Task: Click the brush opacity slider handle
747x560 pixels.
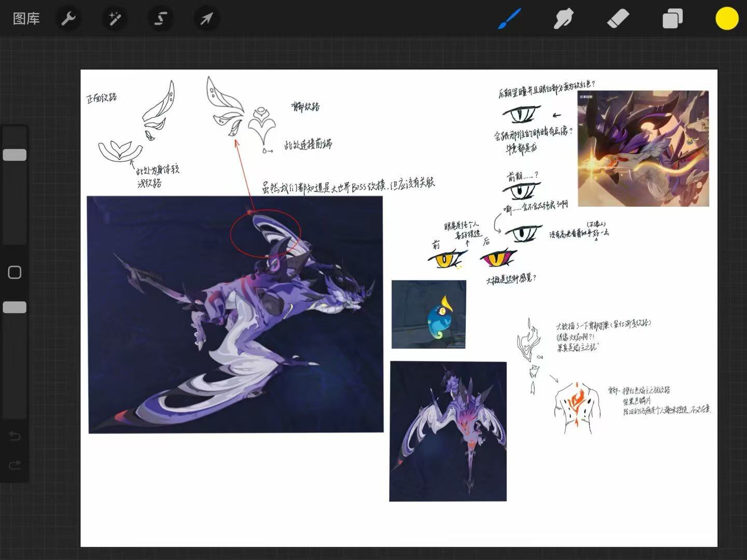Action: tap(15, 307)
